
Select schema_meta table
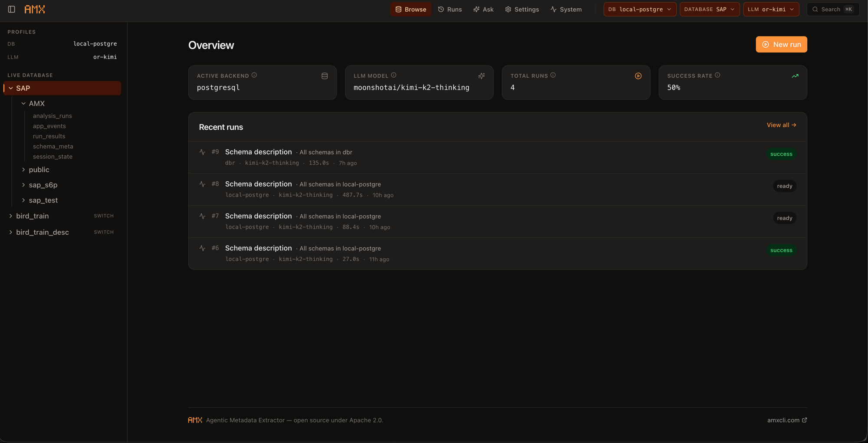point(53,146)
